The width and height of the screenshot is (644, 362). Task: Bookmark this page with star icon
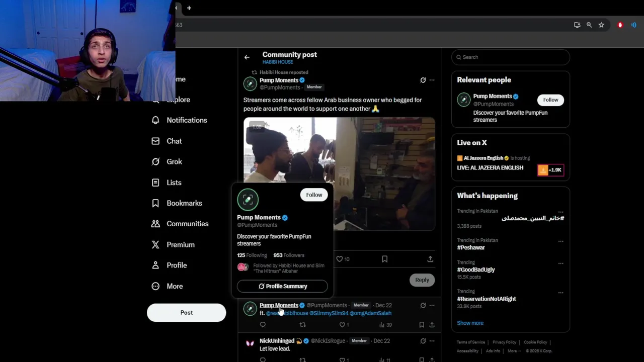pos(601,25)
